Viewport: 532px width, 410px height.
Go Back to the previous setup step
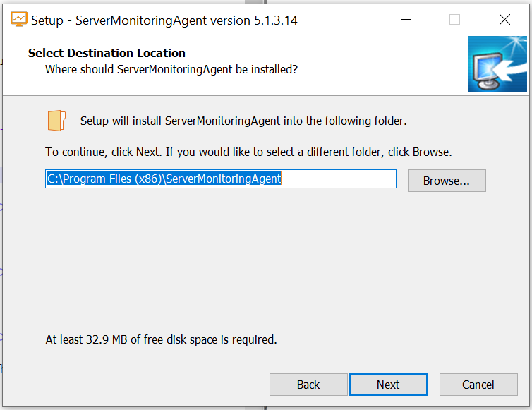click(308, 385)
